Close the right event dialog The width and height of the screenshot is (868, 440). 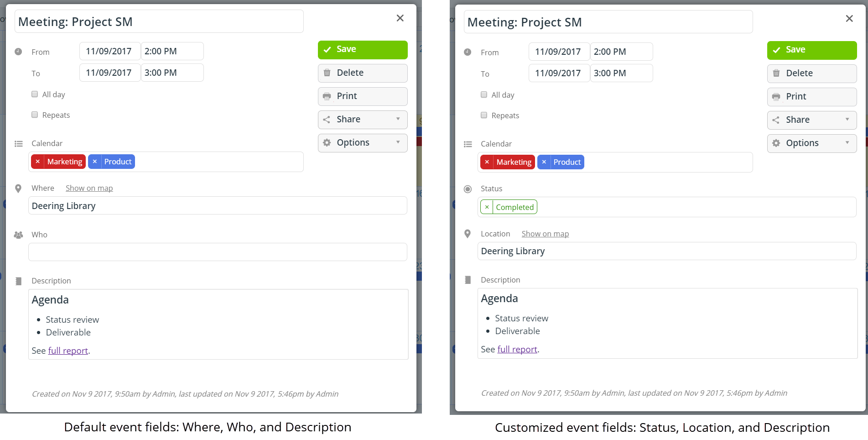849,18
